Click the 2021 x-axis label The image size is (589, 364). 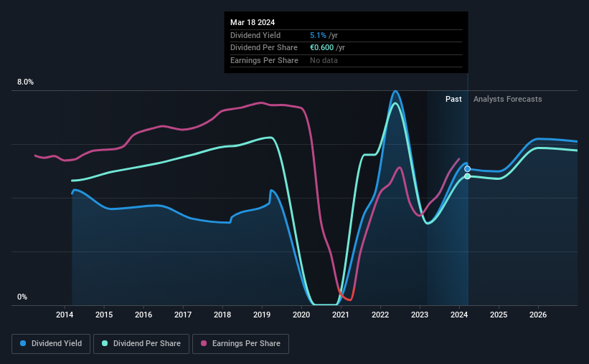[x=341, y=315]
